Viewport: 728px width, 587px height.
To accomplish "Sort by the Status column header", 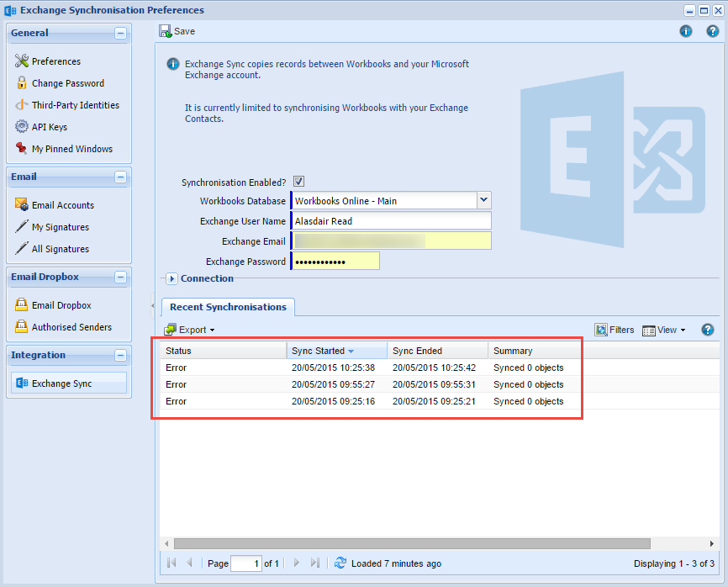I will coord(224,351).
